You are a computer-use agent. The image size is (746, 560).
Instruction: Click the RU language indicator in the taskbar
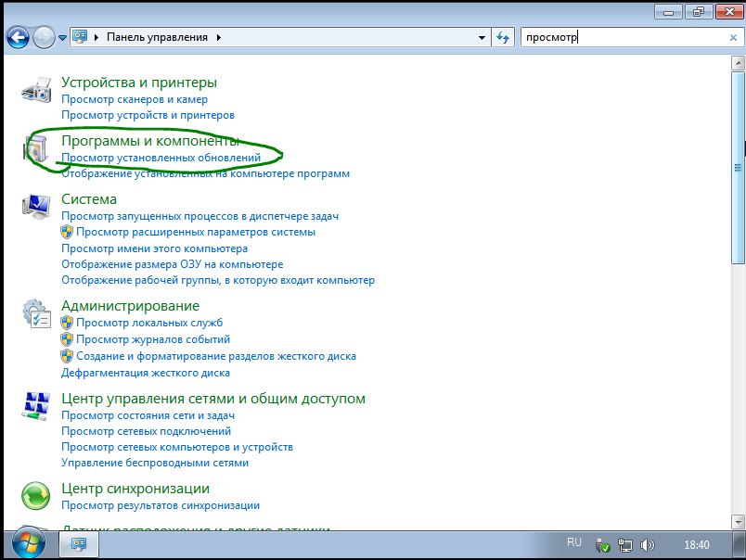[574, 543]
